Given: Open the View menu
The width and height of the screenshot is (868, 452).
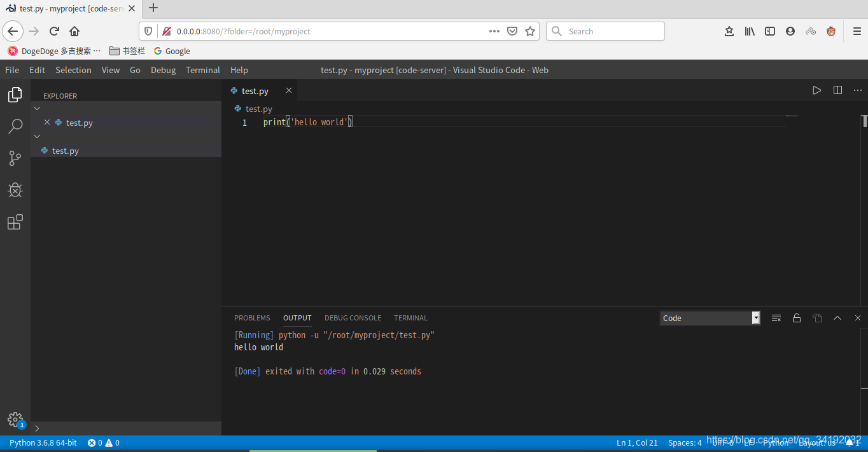Looking at the screenshot, I should point(111,70).
